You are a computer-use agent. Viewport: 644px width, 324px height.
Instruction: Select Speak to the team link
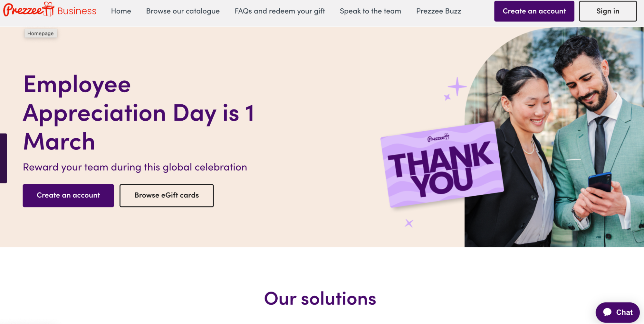point(370,11)
